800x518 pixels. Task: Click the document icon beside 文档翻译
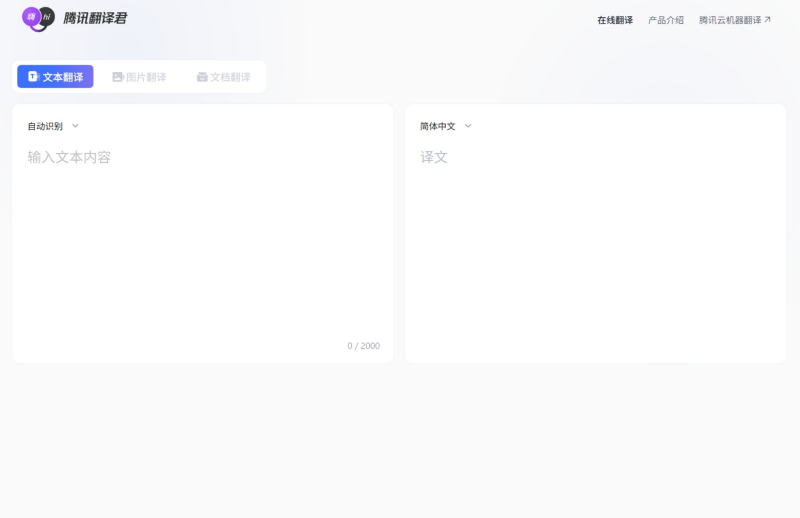click(x=202, y=77)
